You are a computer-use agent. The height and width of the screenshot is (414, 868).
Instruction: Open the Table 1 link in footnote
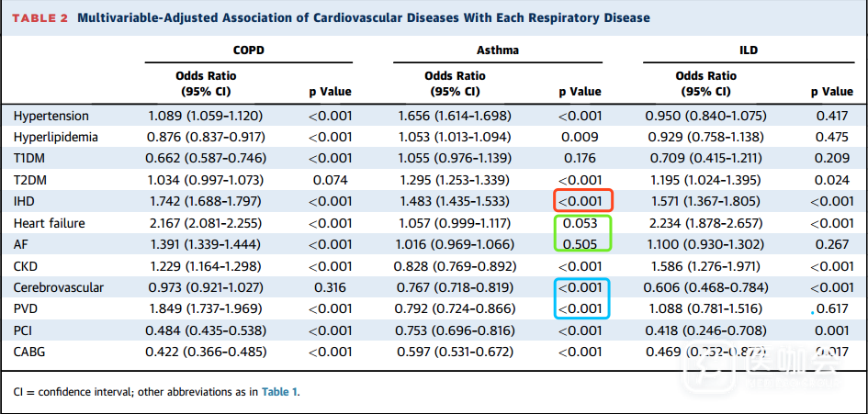(x=280, y=392)
